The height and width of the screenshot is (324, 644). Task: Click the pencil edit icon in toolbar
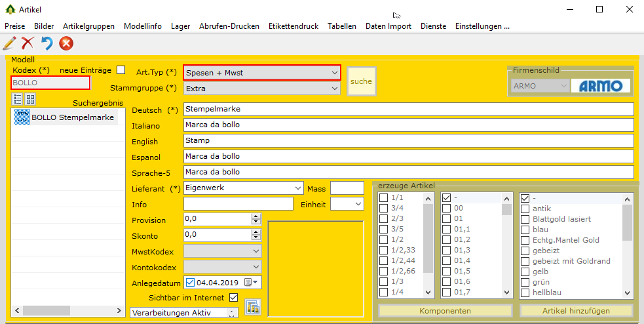(x=9, y=44)
